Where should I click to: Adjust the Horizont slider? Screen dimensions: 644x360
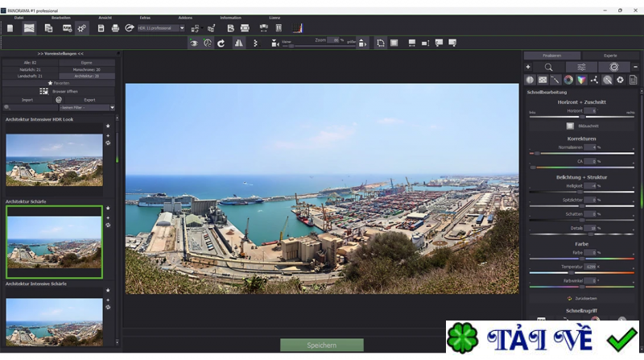click(x=581, y=117)
